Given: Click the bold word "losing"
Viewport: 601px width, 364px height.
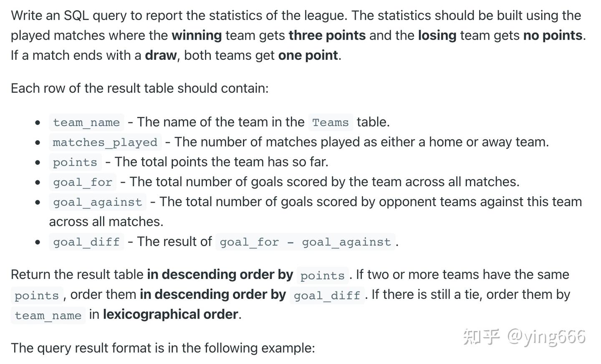Looking at the screenshot, I should 437,35.
